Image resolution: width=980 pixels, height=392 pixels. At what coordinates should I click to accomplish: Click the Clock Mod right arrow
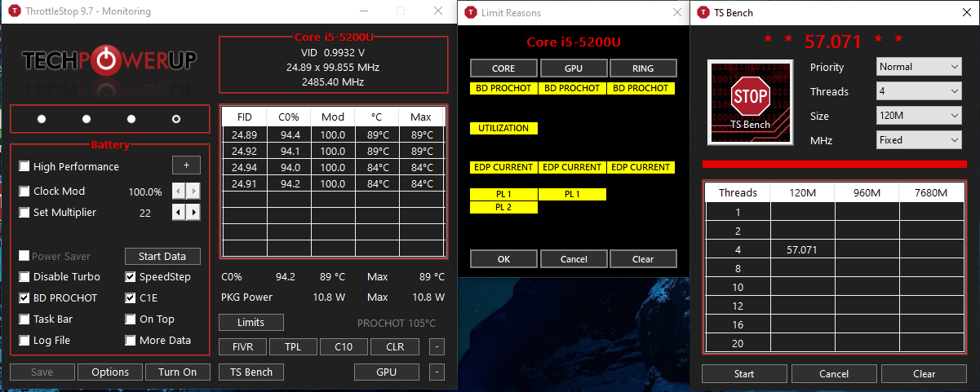coord(193,192)
